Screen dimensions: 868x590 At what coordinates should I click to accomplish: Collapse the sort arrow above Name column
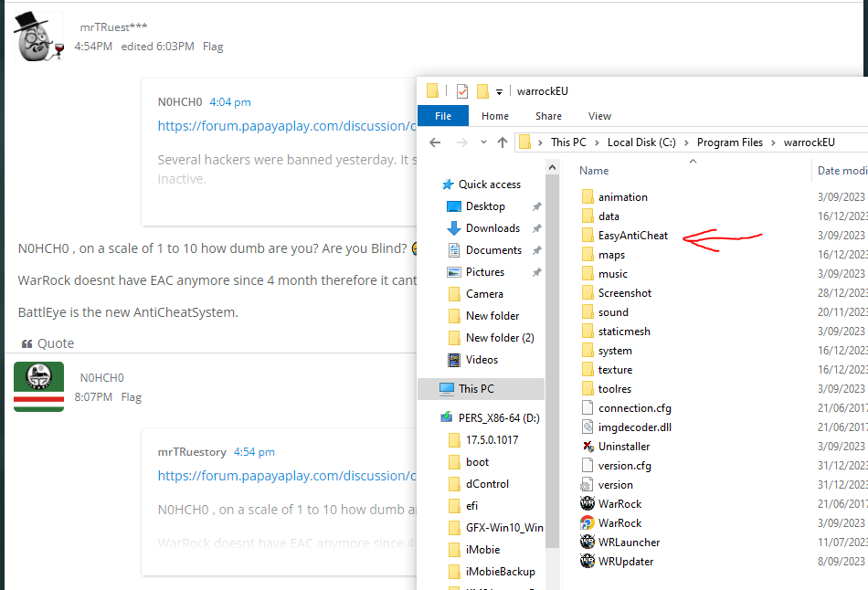coord(693,162)
